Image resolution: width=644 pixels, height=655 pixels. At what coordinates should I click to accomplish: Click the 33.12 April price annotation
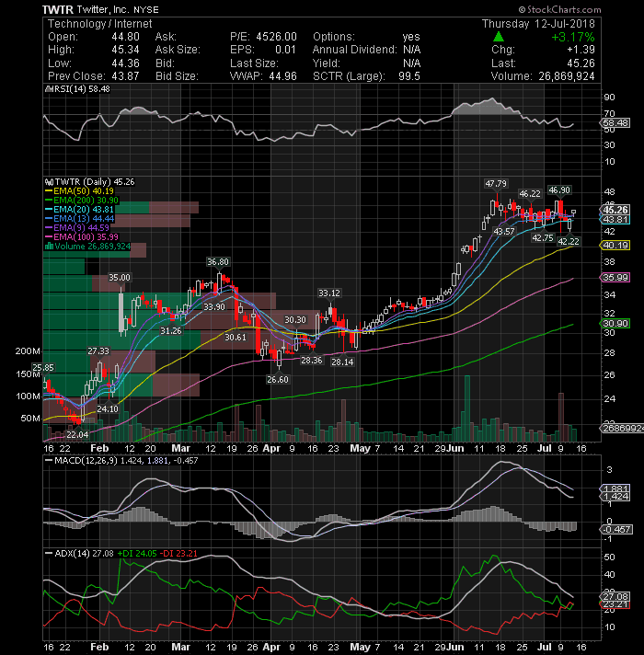pyautogui.click(x=329, y=293)
